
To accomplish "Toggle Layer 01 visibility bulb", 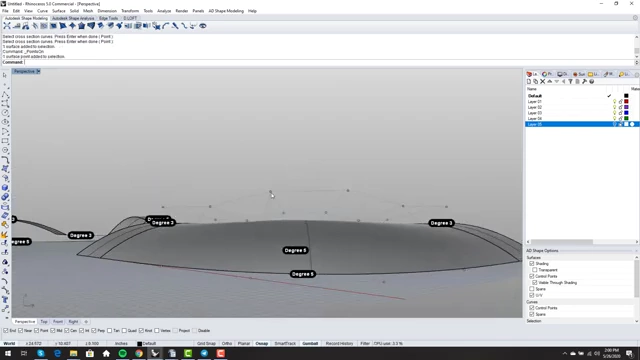I will (x=614, y=102).
